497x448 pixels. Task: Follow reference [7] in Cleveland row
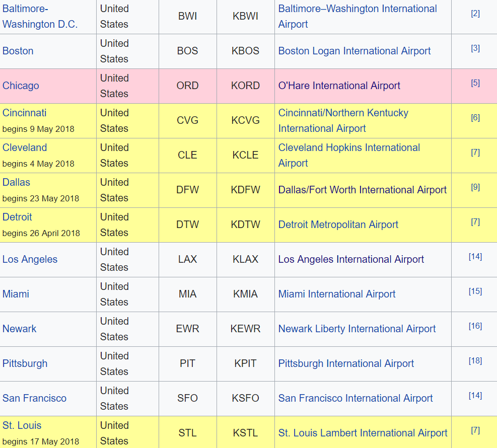click(x=475, y=153)
